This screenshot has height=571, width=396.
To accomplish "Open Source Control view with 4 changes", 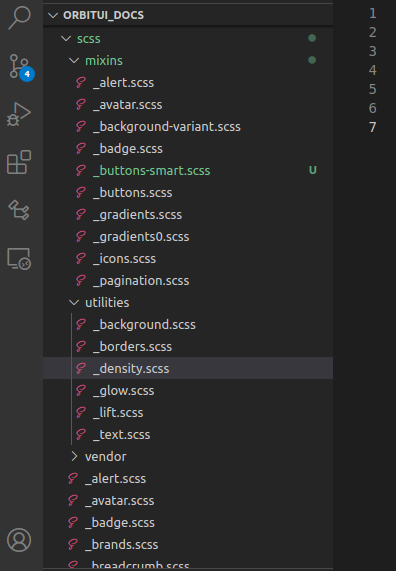I will (20, 67).
